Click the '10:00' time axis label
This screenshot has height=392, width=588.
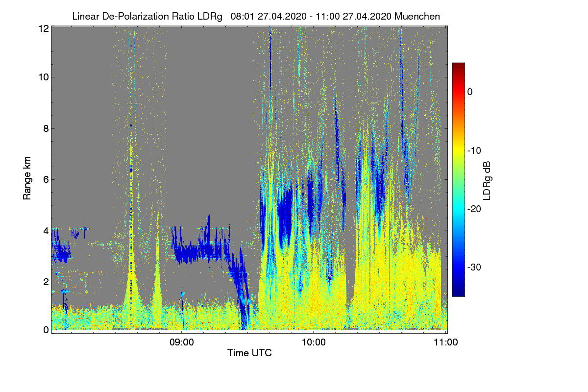tap(314, 342)
